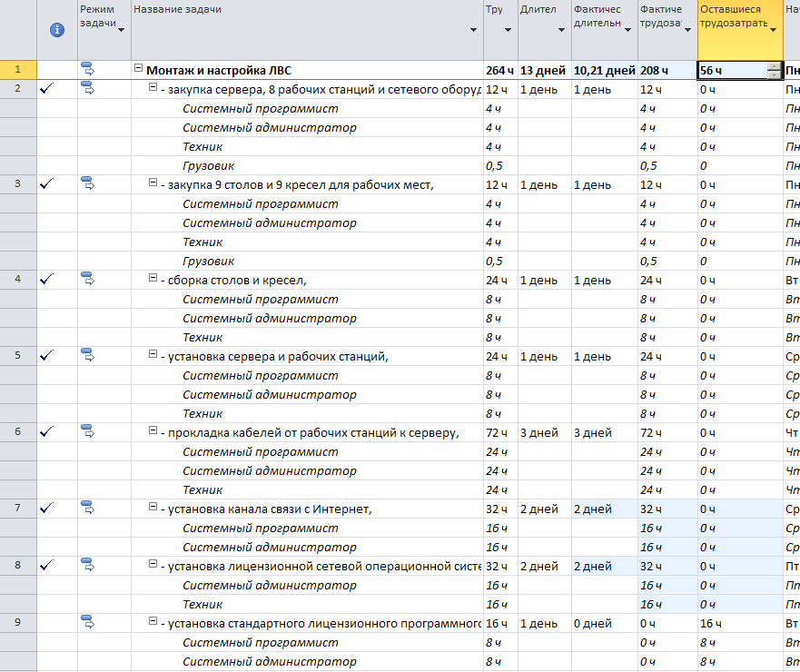Collapse task установка сервера и рабочих станций
800x672 pixels.
(153, 354)
